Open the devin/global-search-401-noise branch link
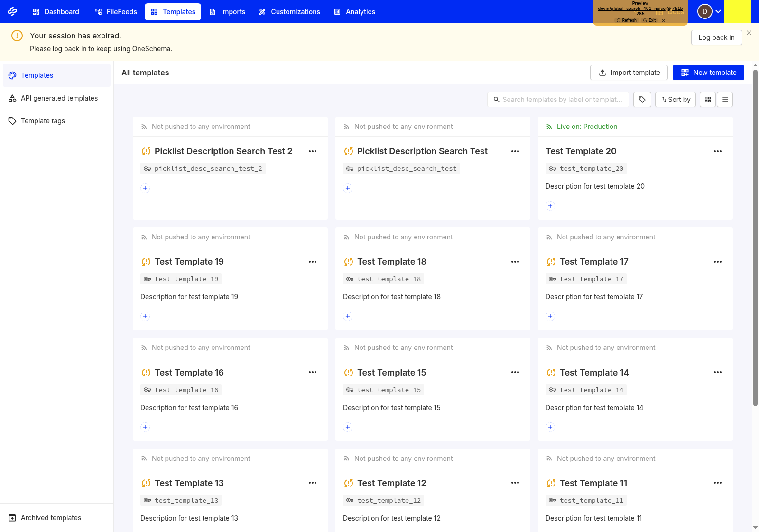 [631, 9]
